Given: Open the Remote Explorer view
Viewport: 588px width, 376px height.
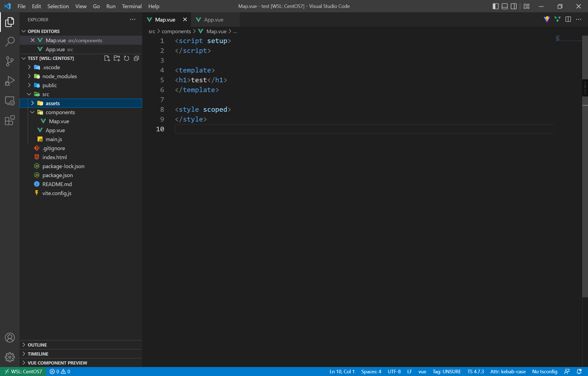Looking at the screenshot, I should 10,101.
